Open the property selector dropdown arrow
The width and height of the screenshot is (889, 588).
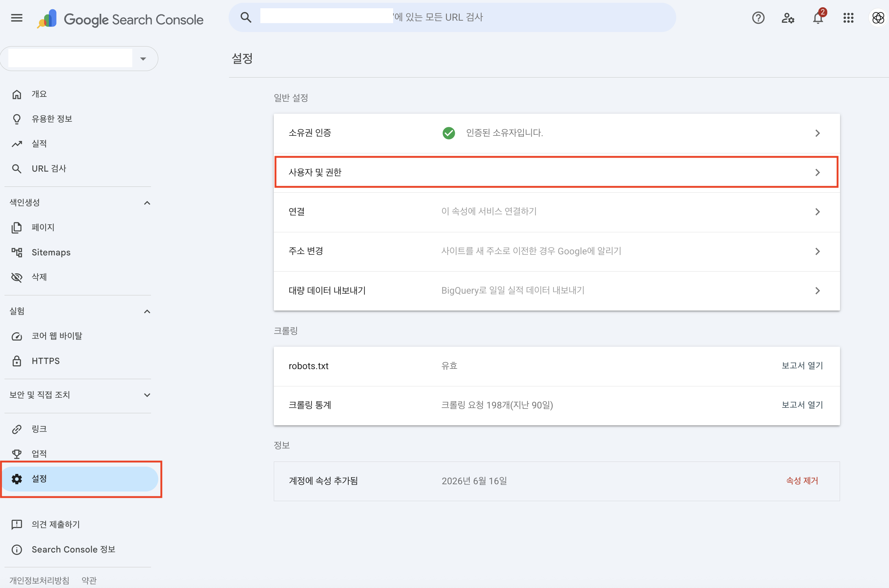(x=143, y=59)
